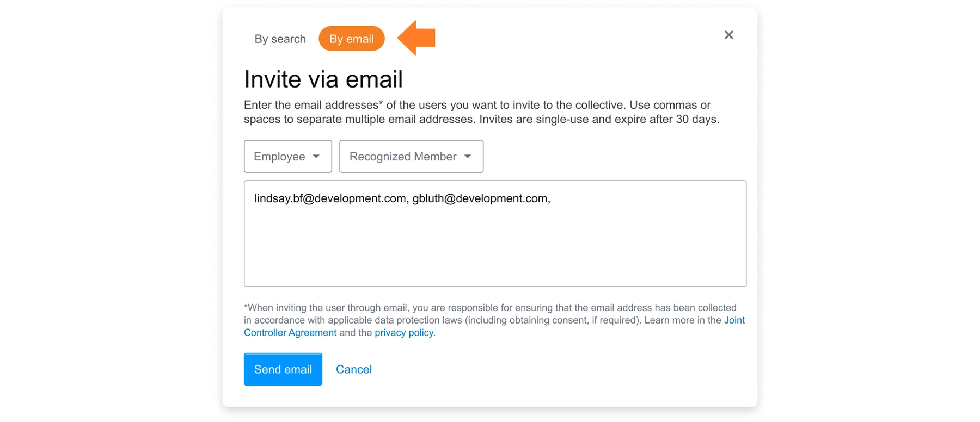This screenshot has width=980, height=422.
Task: Click the lindsay.bf@development.com address text
Action: [x=330, y=198]
